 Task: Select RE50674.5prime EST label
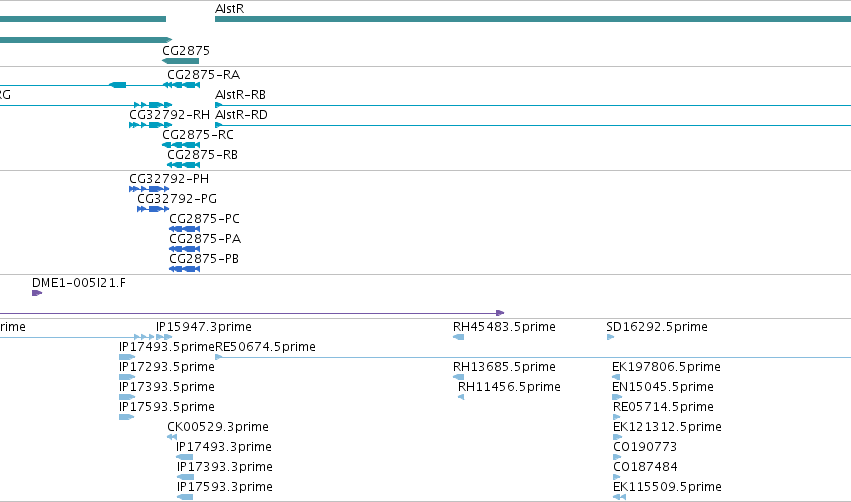point(265,347)
